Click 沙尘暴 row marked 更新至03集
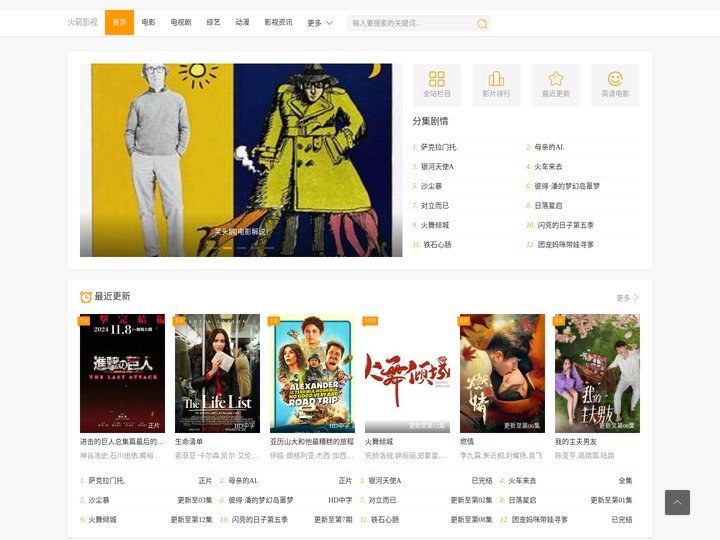The height and width of the screenshot is (540, 720). (146, 500)
